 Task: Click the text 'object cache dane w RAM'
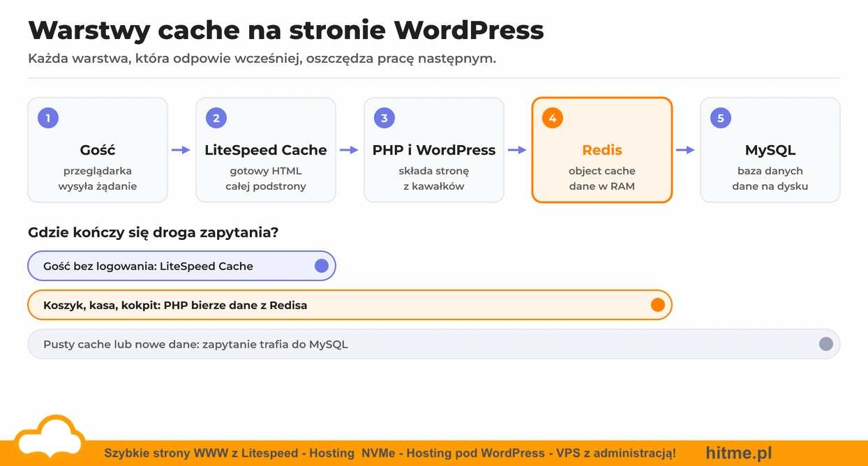tap(602, 179)
